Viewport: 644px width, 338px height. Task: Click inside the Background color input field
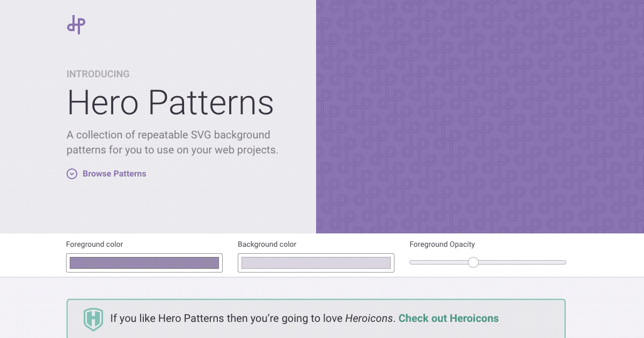[x=316, y=263]
